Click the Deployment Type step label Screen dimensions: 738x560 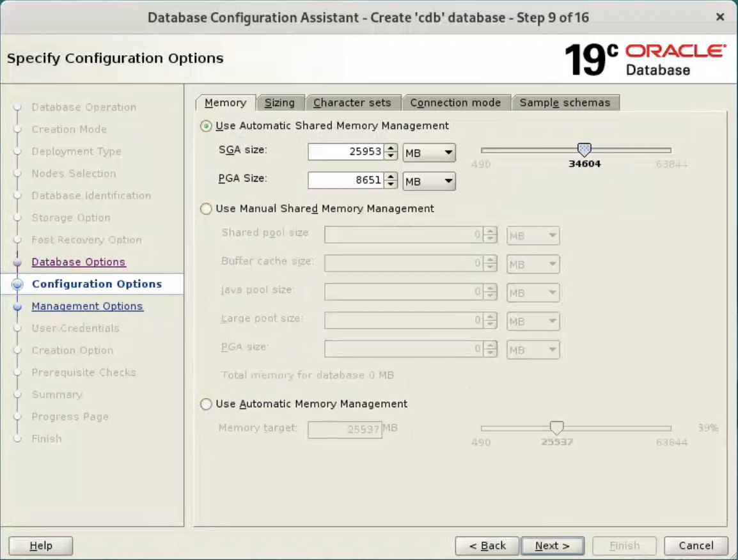[x=76, y=152]
